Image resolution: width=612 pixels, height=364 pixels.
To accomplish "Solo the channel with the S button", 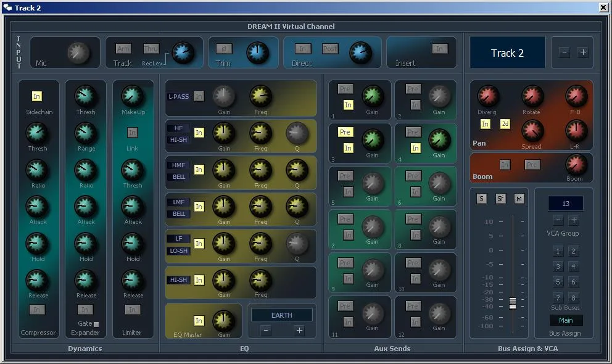I will tap(481, 199).
